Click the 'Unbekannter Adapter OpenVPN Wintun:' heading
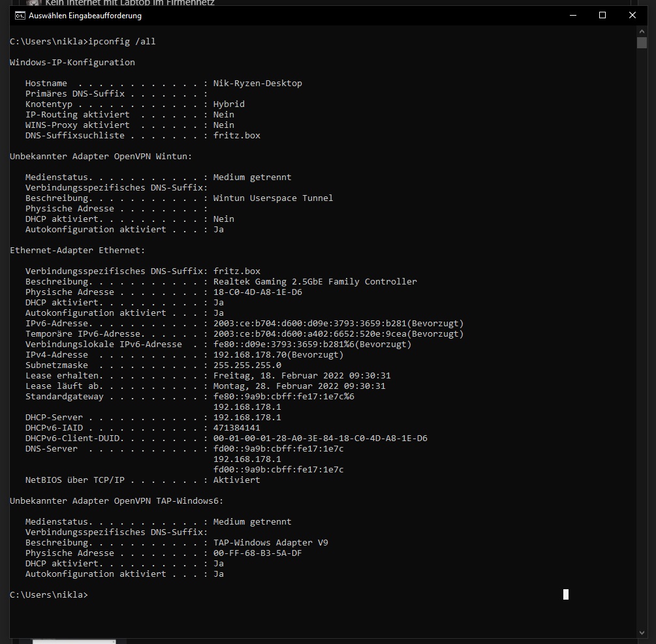656x644 pixels. pyautogui.click(x=101, y=157)
